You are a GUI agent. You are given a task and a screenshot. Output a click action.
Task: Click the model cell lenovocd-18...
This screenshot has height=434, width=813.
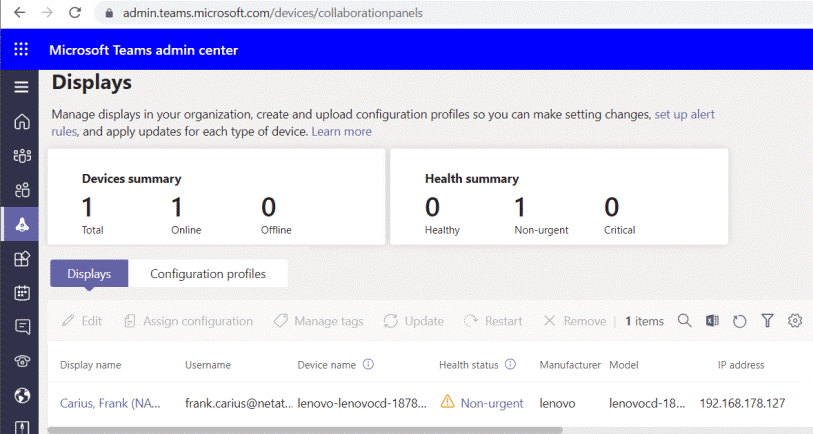(x=647, y=403)
